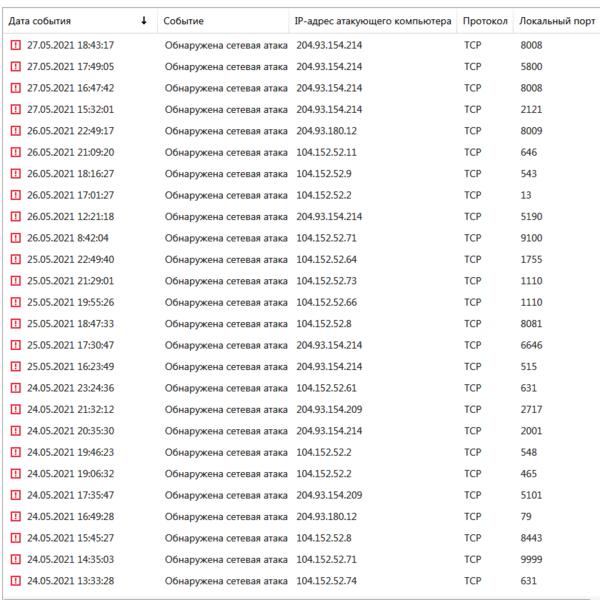The width and height of the screenshot is (600, 600).
Task: Select the date cell '26.05.2021 8:42:04'
Action: point(68,238)
